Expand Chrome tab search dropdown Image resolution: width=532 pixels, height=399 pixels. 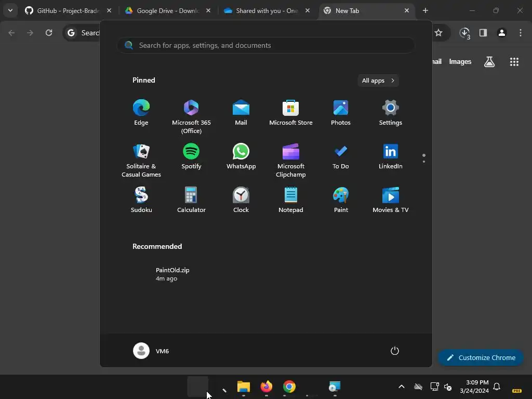coord(10,10)
